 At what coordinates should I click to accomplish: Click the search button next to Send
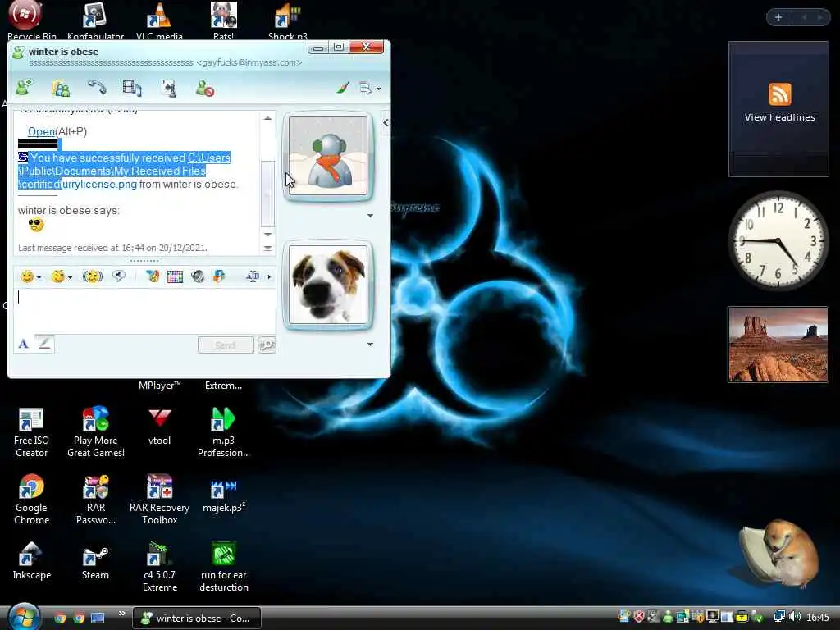pos(267,345)
